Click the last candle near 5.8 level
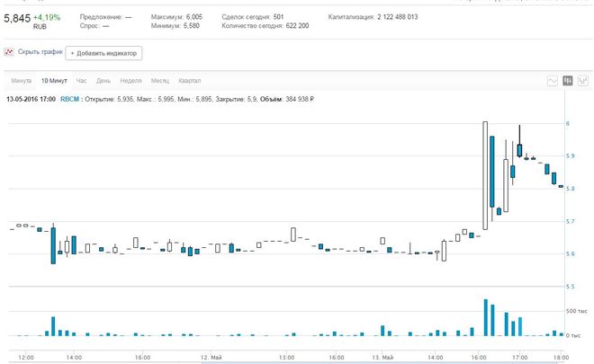594x364 pixels. (561, 186)
